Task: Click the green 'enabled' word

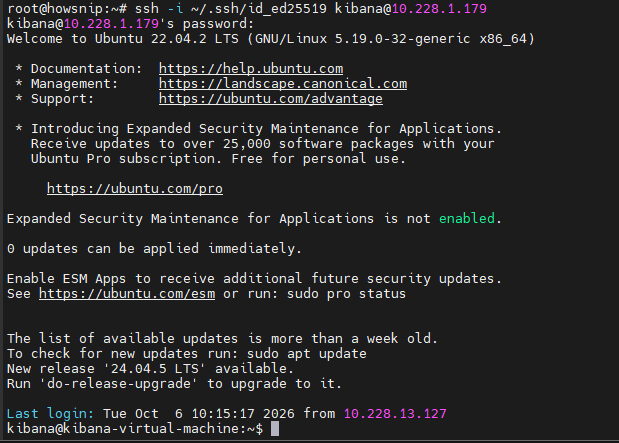Action: click(x=467, y=218)
